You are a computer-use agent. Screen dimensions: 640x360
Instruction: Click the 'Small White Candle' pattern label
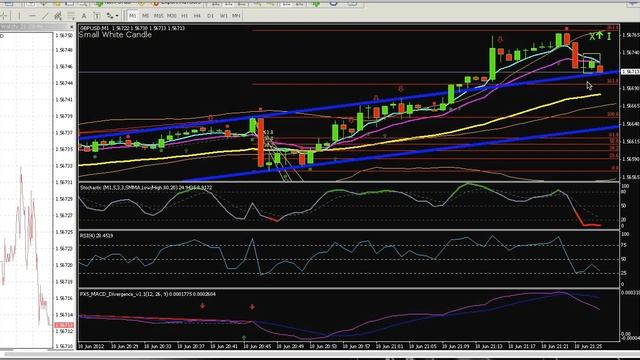pyautogui.click(x=115, y=35)
